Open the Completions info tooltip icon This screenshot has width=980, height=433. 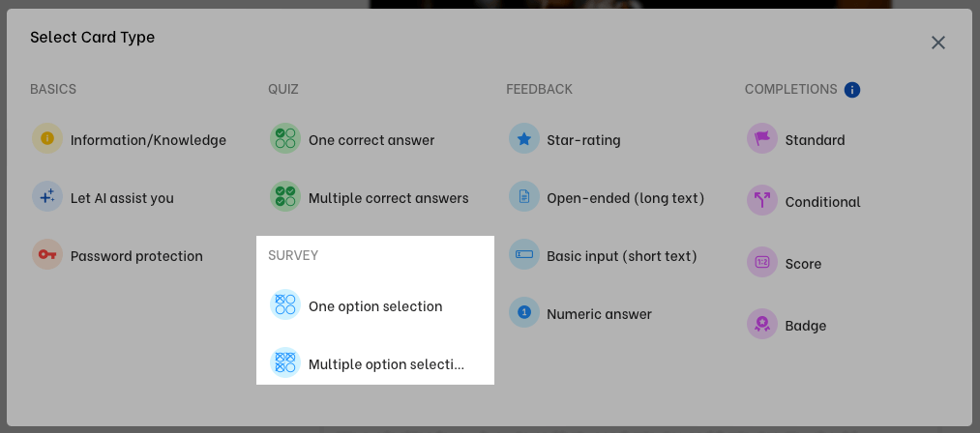[852, 90]
